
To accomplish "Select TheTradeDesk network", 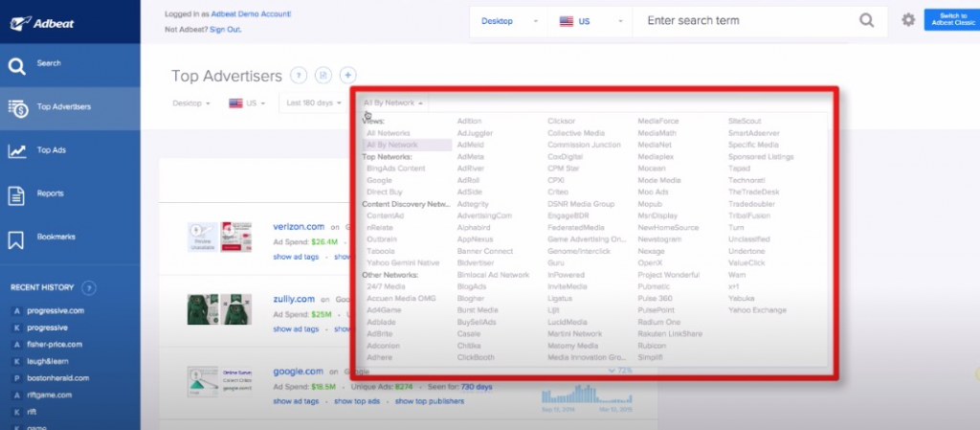I will [x=754, y=192].
